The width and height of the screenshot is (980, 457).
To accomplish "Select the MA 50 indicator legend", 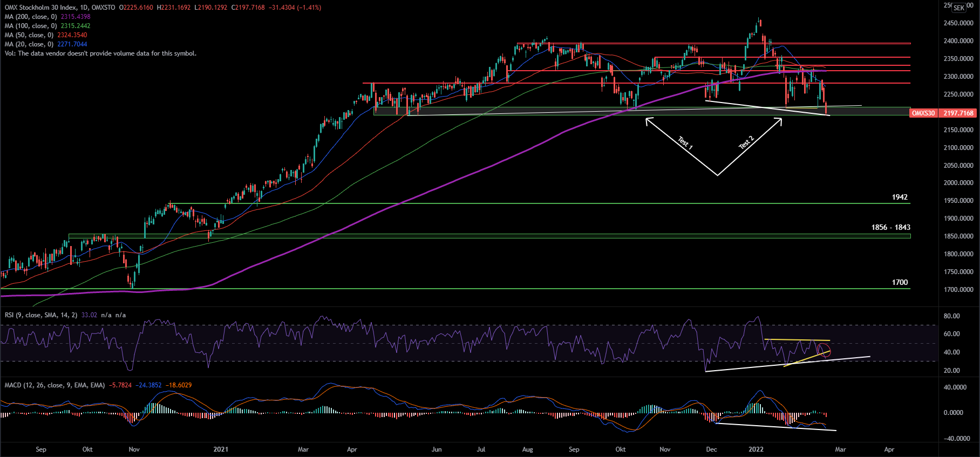I will [x=29, y=35].
